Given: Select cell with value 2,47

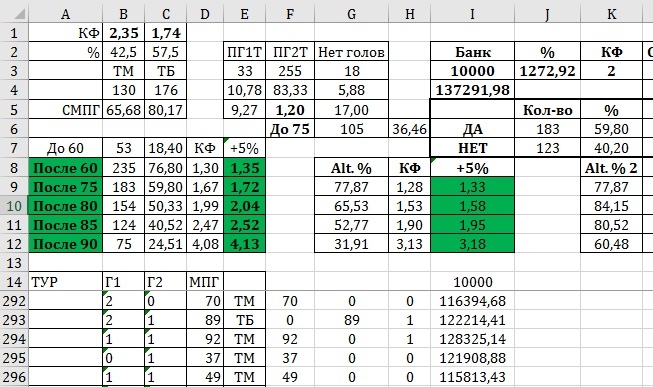Looking at the screenshot, I should 205,225.
